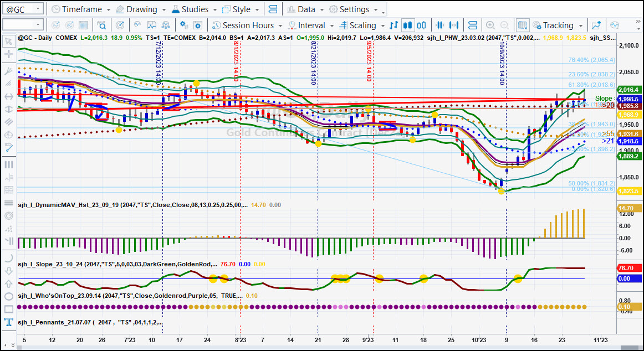This screenshot has height=351, width=644.
Task: Click the sjh_I_Who'sOnTop study label
Action: [129, 296]
